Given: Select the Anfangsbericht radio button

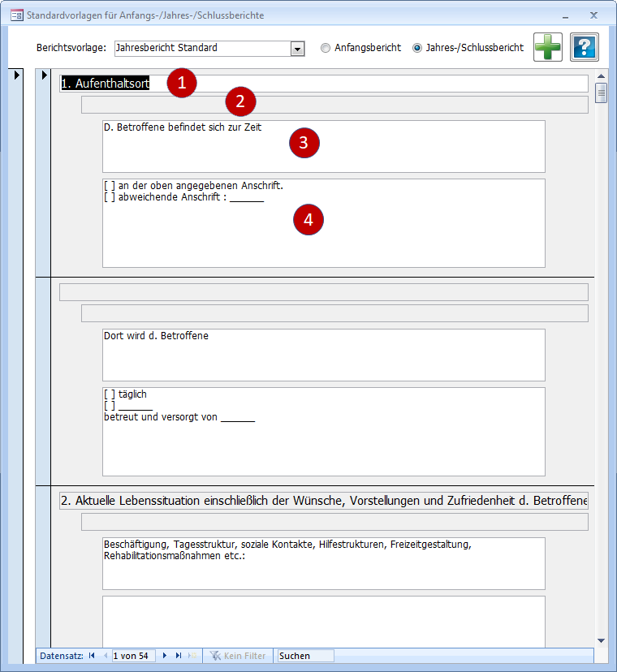Looking at the screenshot, I should point(326,48).
